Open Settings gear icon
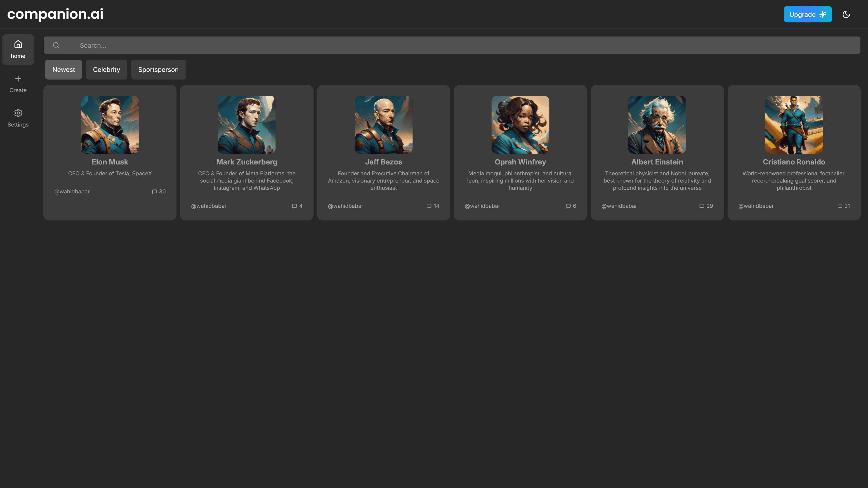868x488 pixels. pyautogui.click(x=18, y=113)
